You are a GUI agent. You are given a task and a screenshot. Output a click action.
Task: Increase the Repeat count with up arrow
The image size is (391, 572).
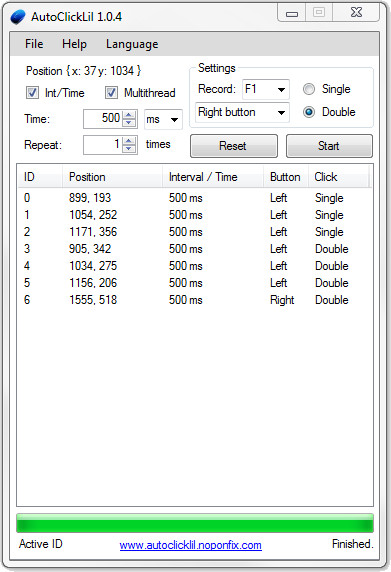point(129,141)
